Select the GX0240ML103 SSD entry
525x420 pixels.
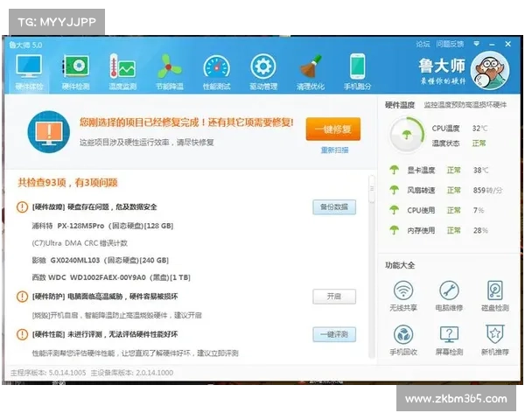[x=100, y=260]
